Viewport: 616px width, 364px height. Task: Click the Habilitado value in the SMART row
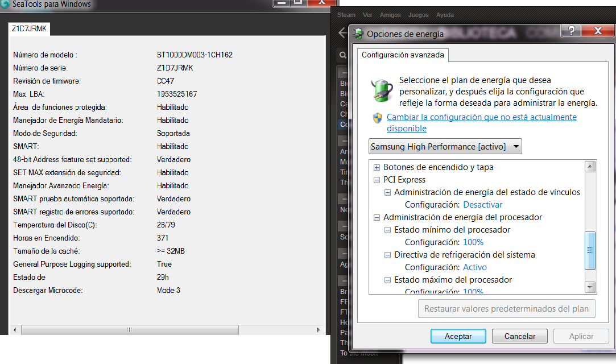pos(172,147)
